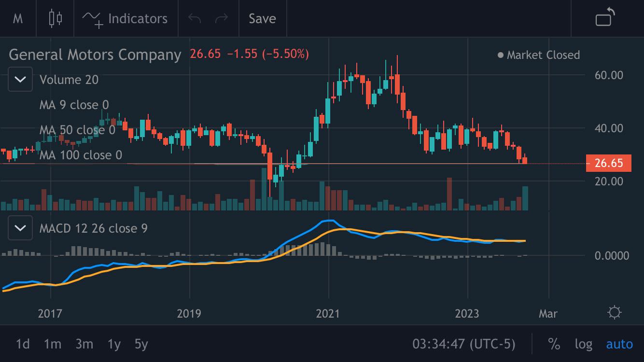Enable logarithmic price scale

click(x=583, y=344)
